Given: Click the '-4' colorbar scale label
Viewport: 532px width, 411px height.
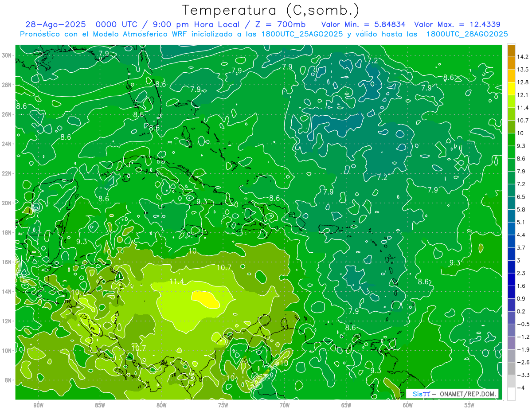Looking at the screenshot, I should pos(521,388).
